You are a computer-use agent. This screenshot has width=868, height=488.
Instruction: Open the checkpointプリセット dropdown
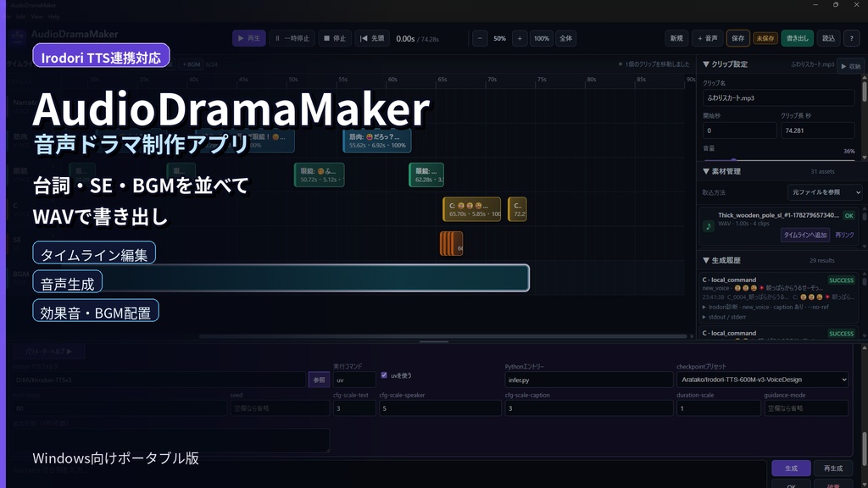(762, 380)
